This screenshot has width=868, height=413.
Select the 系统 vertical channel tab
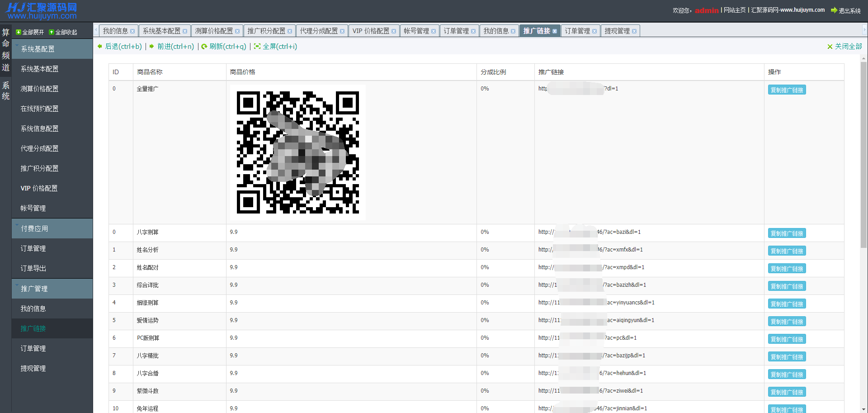pos(6,91)
